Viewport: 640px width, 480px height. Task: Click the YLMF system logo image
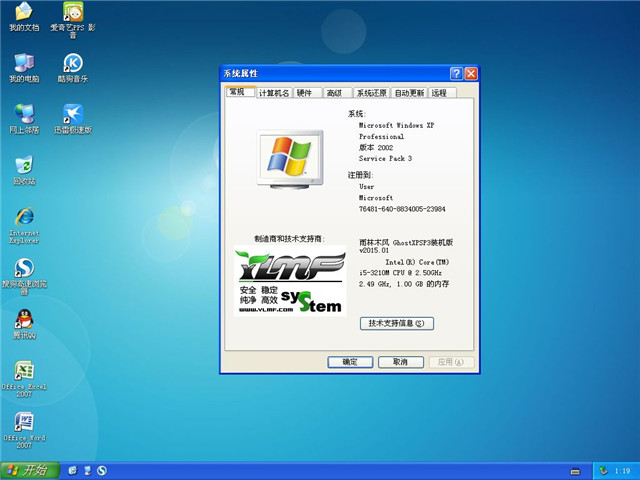(290, 281)
